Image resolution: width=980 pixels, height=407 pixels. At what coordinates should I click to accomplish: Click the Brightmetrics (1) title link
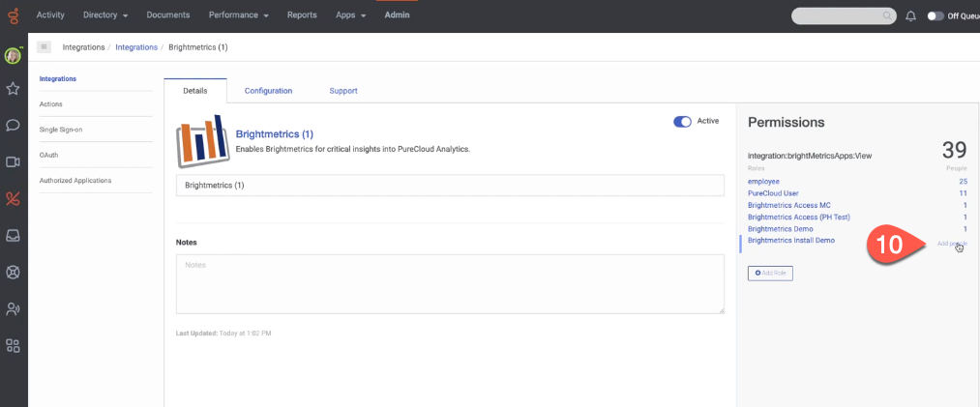tap(275, 134)
